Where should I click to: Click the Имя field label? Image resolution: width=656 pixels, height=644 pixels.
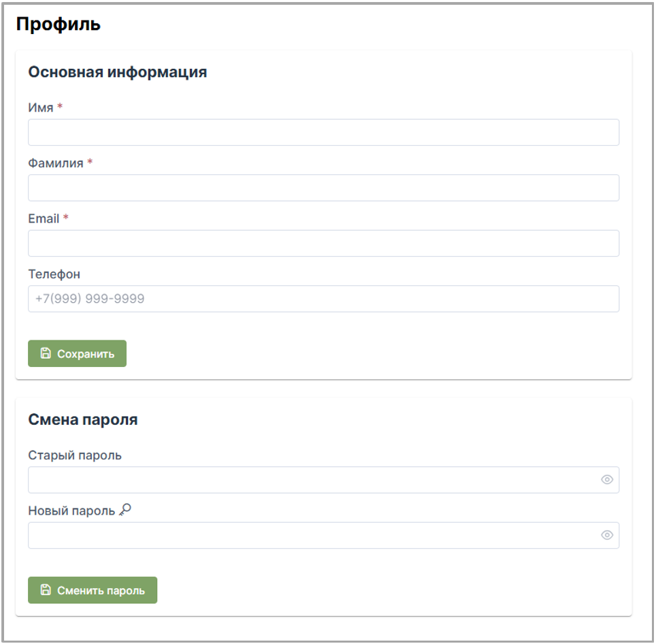40,108
